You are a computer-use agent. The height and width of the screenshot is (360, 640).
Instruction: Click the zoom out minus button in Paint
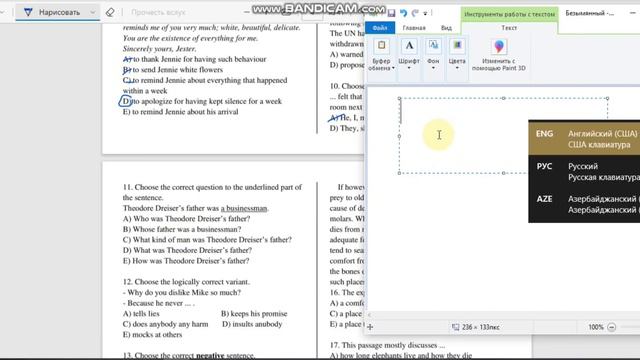tap(611, 327)
